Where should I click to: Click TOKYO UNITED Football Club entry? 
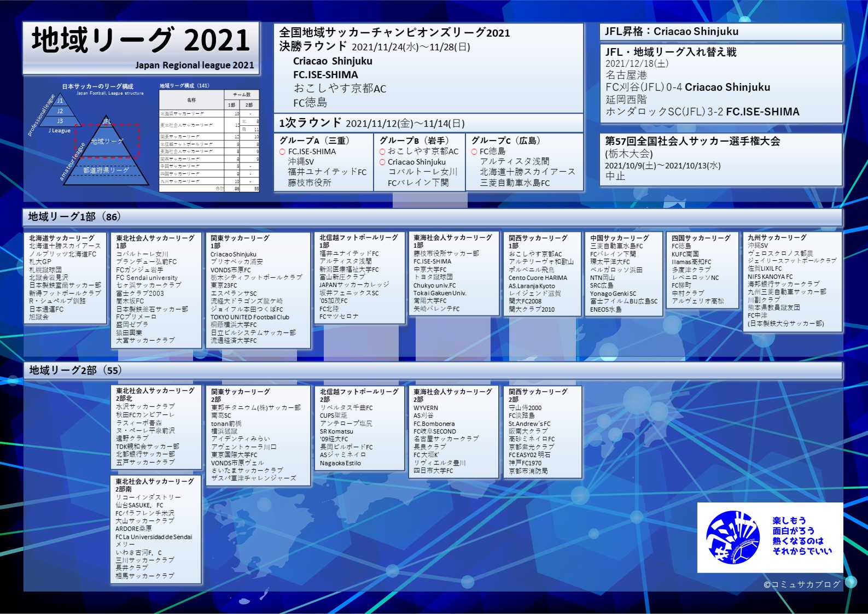pos(250,317)
